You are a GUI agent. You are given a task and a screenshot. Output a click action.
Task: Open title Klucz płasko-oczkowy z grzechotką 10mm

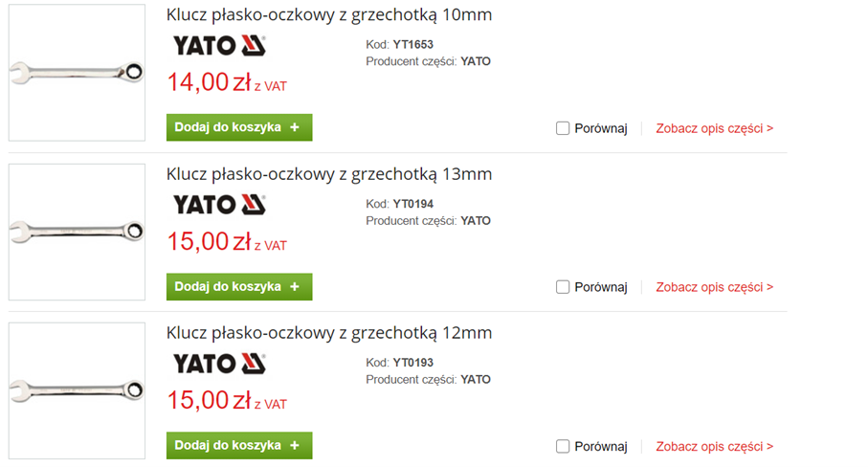pos(328,15)
